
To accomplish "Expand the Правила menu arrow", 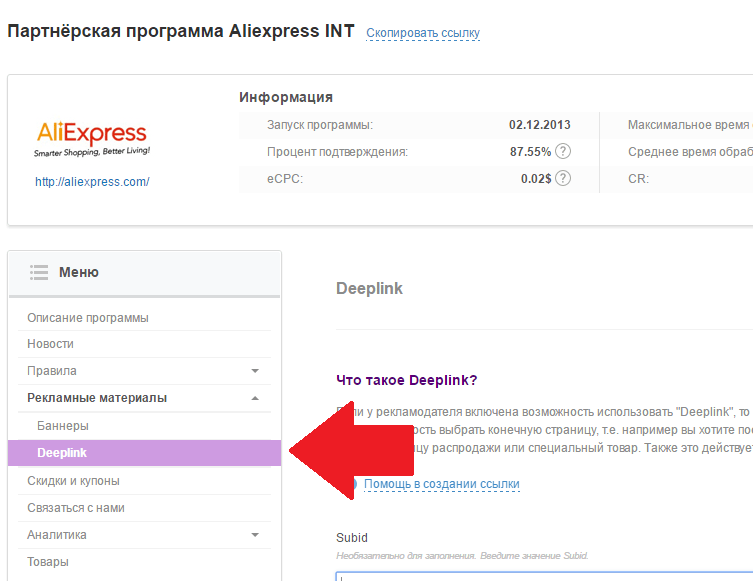I will 255,371.
